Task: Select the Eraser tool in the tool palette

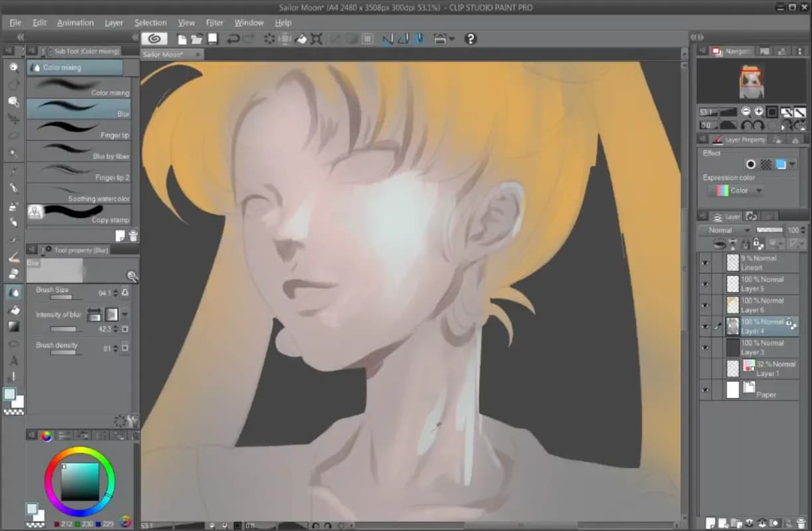Action: [13, 274]
